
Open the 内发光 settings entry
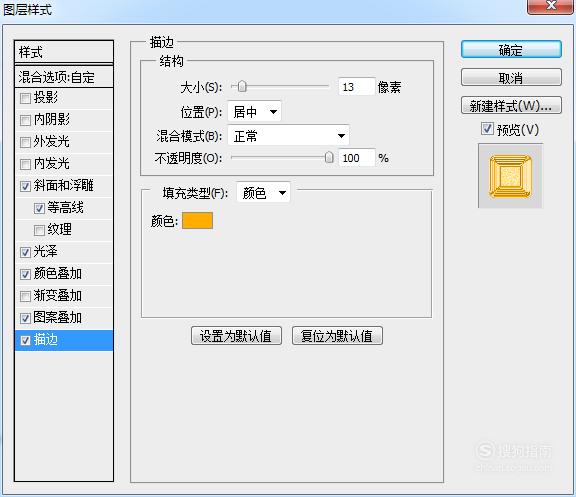coord(51,163)
